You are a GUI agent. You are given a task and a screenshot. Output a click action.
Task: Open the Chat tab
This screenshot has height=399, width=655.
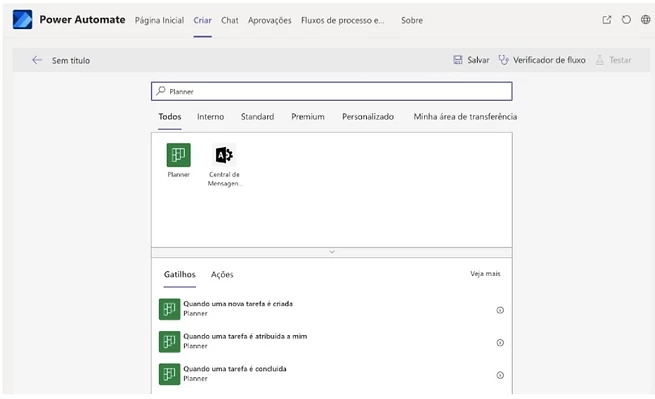[x=230, y=20]
